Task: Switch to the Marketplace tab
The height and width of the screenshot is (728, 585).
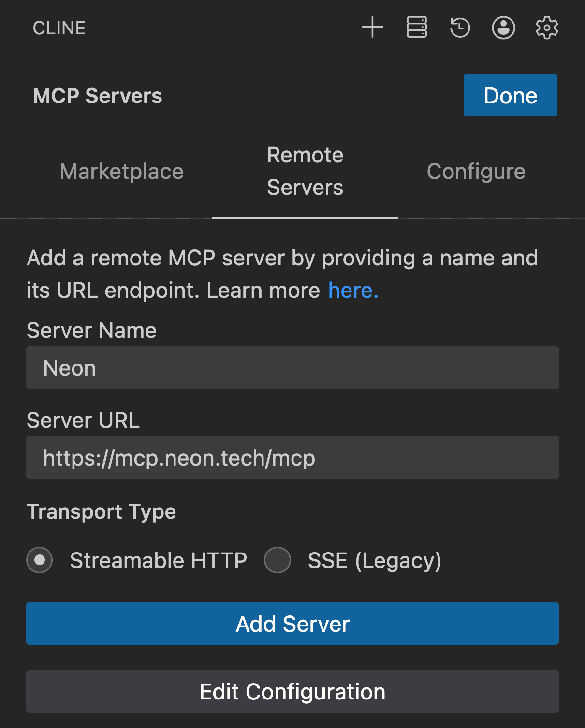Action: pos(121,171)
